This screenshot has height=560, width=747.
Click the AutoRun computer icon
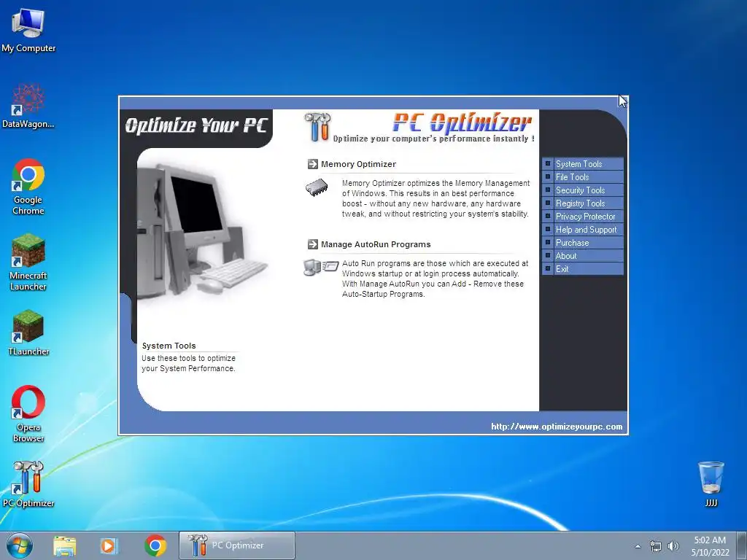(321, 267)
